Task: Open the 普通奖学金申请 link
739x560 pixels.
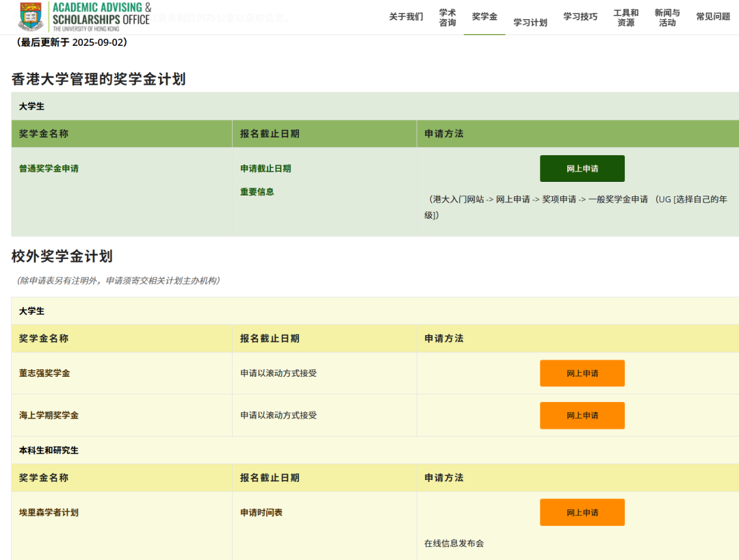Action: tap(49, 168)
